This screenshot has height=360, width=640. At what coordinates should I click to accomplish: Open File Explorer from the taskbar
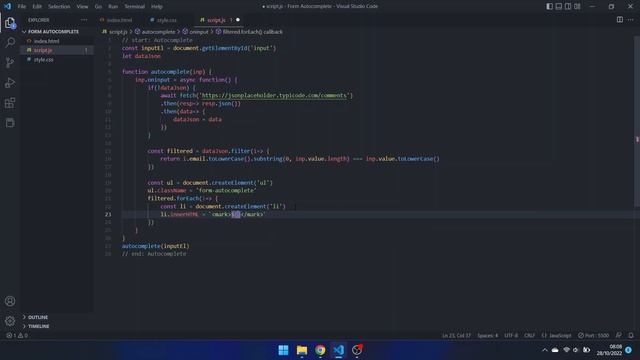click(302, 350)
